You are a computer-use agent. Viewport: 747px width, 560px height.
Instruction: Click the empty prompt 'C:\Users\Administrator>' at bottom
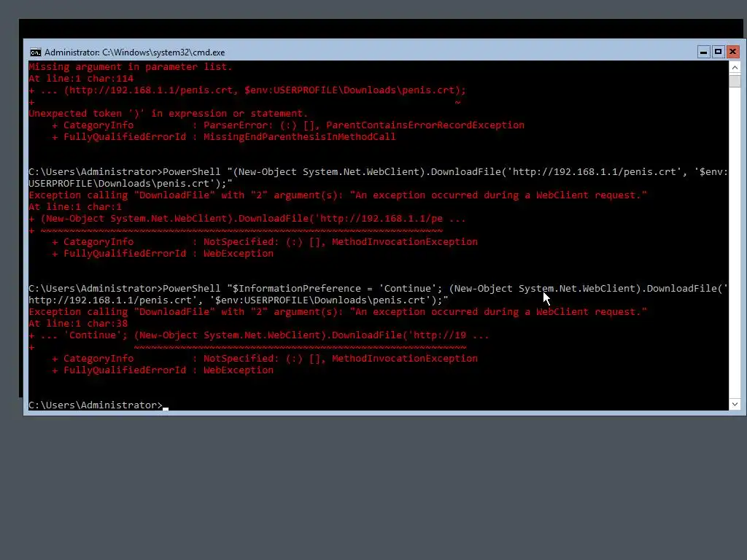[96, 405]
